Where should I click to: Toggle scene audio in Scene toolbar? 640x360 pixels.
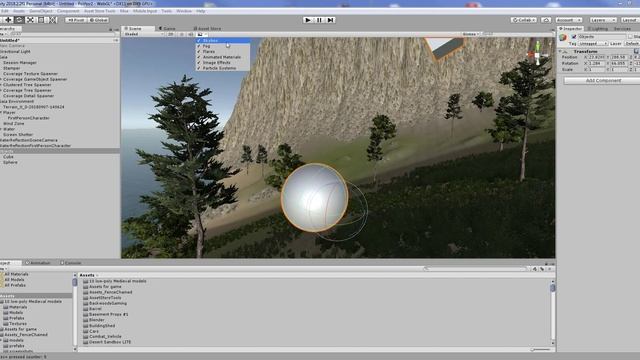190,34
